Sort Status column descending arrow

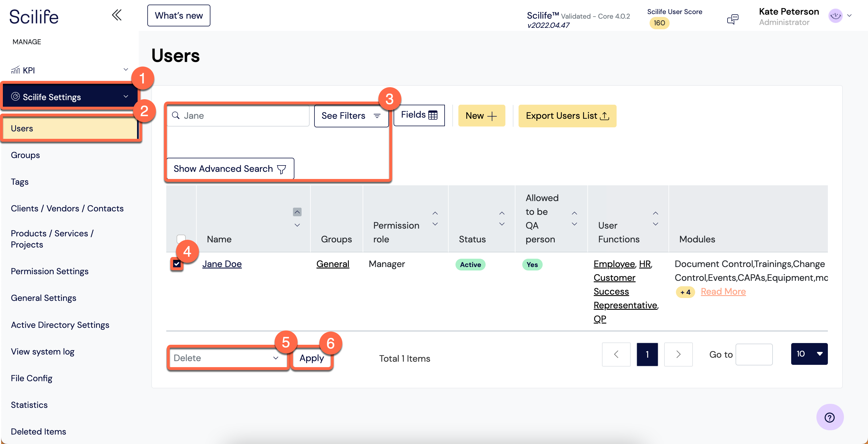click(x=502, y=224)
